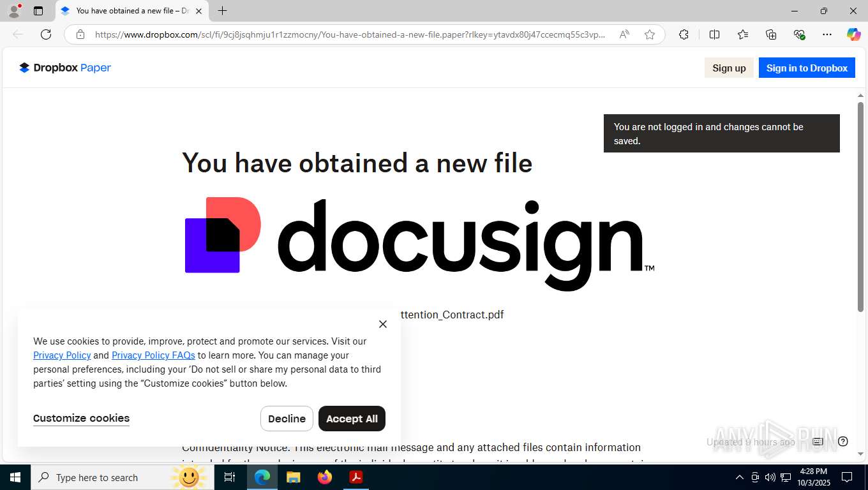
Task: Click the scrollbar down arrow
Action: 860,454
